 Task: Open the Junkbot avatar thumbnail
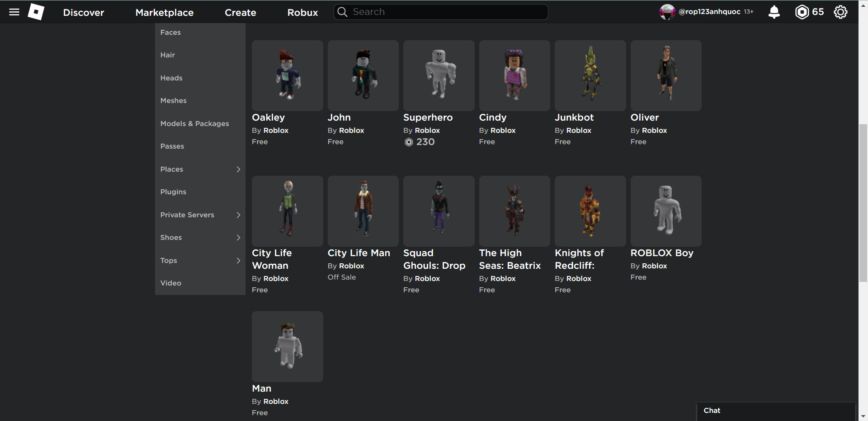pos(590,76)
